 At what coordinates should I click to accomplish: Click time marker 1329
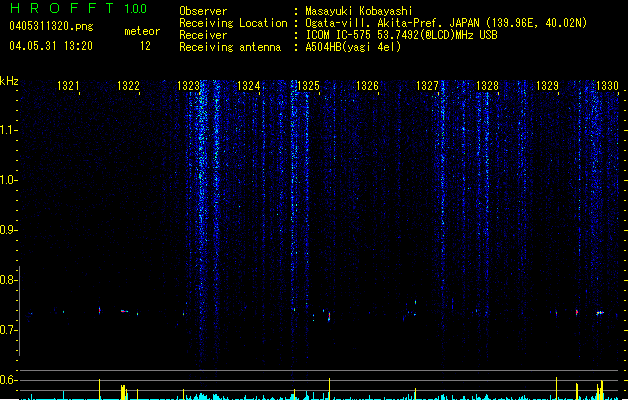(x=547, y=86)
